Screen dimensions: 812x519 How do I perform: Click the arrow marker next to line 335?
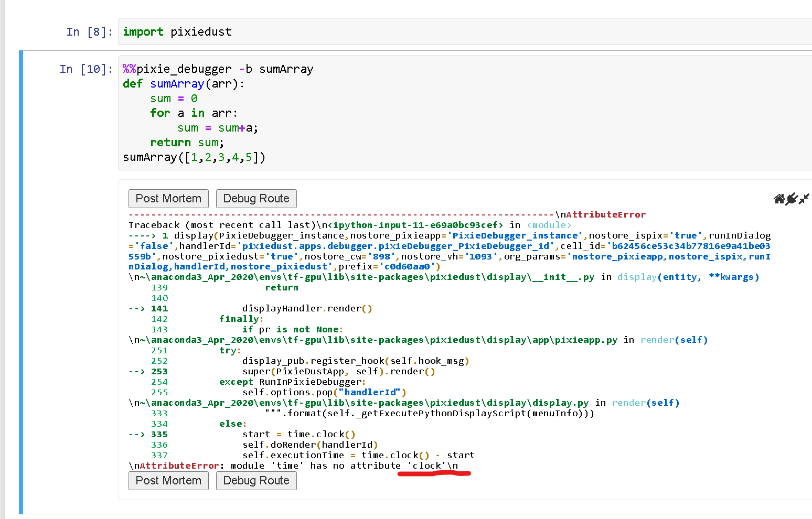pos(136,434)
